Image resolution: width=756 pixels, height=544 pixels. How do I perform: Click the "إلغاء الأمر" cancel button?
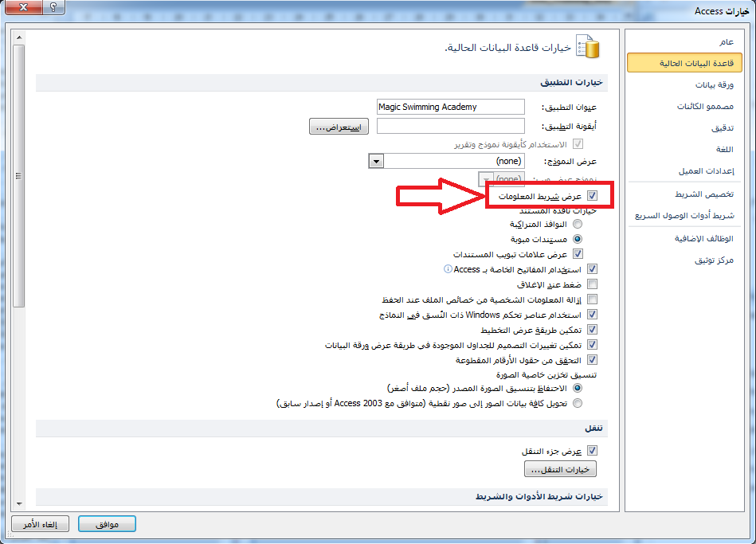[x=40, y=524]
